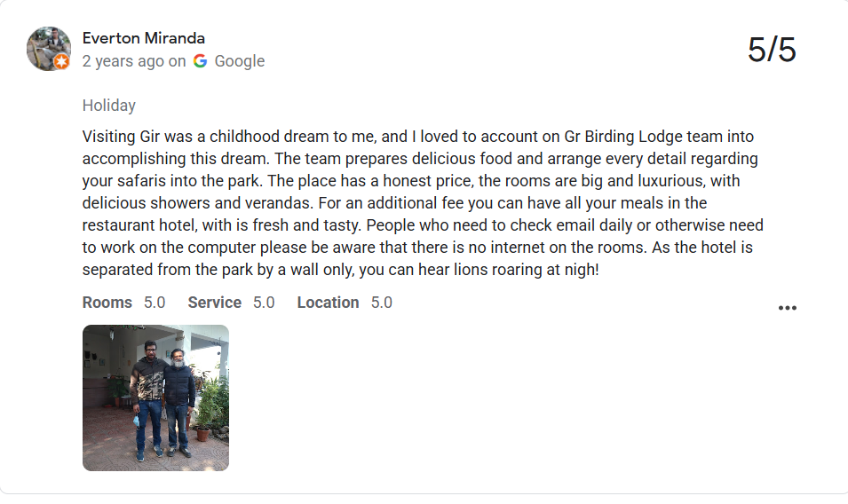
Task: Select the 5.0 value beside Service
Action: pos(264,303)
